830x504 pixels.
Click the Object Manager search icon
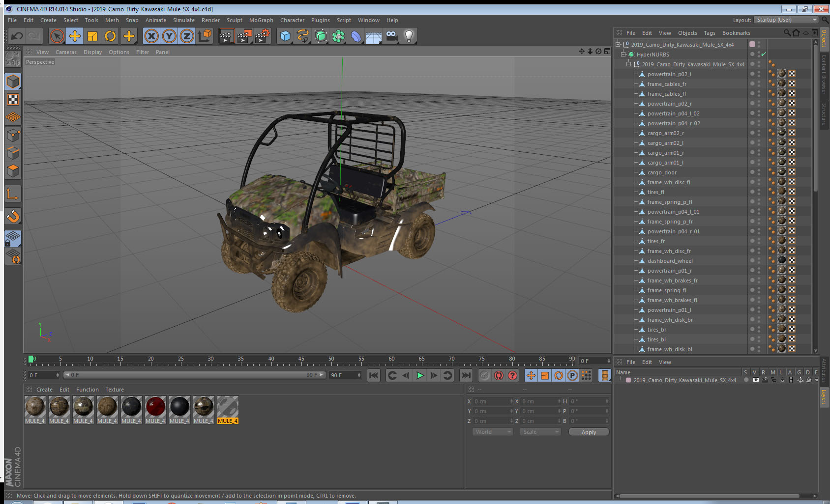click(787, 33)
